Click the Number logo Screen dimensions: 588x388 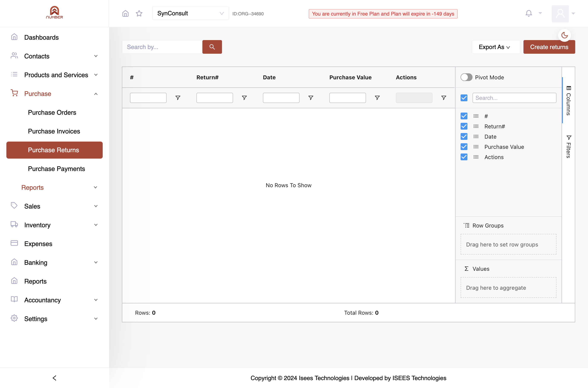point(54,12)
